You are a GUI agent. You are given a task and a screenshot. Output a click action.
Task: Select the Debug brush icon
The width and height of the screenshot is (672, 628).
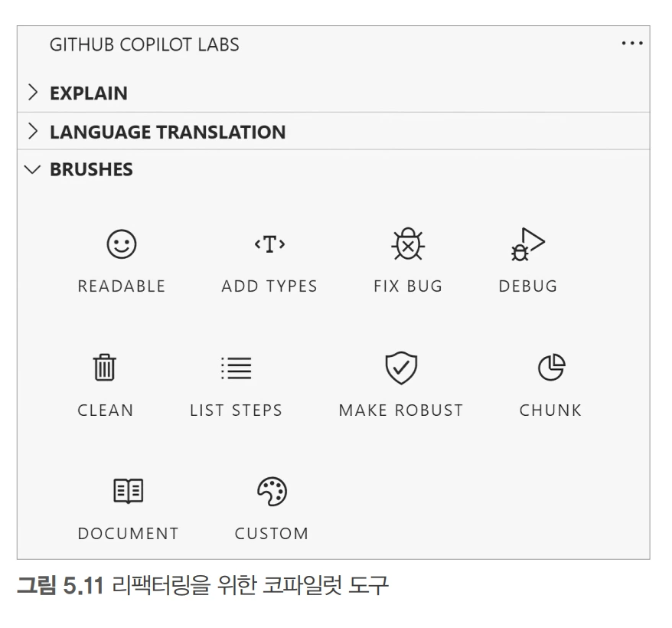point(527,244)
